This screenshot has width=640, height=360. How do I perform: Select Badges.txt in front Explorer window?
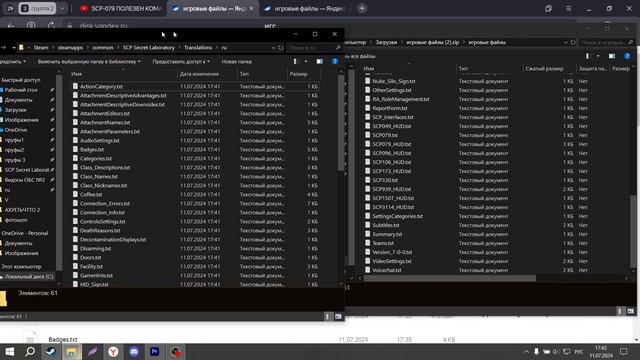(92, 149)
